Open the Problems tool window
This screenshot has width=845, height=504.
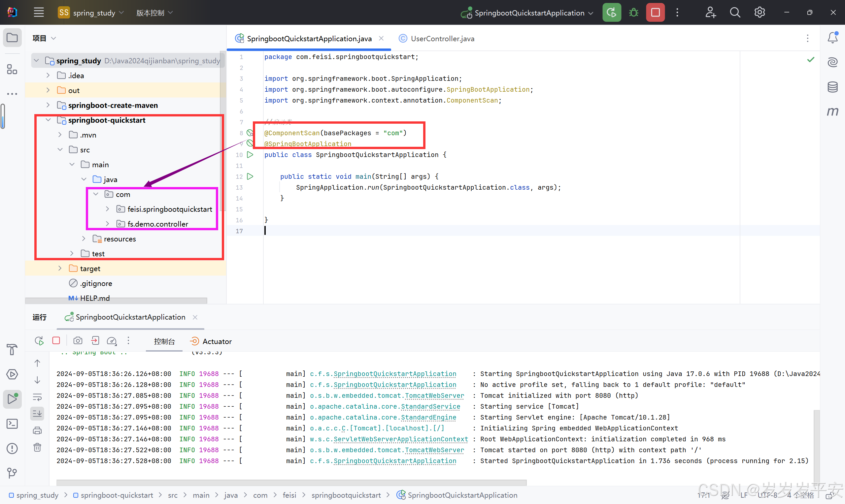click(x=12, y=448)
